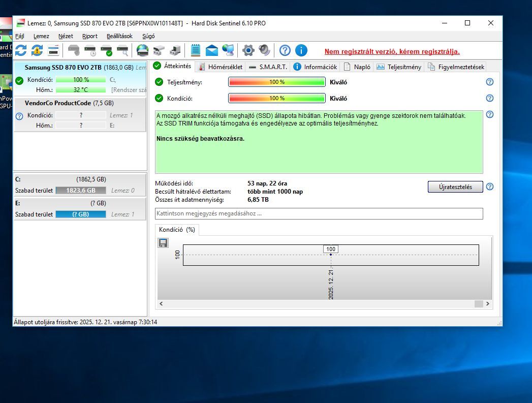
Task: Open the Beállítások menu
Action: [x=119, y=36]
